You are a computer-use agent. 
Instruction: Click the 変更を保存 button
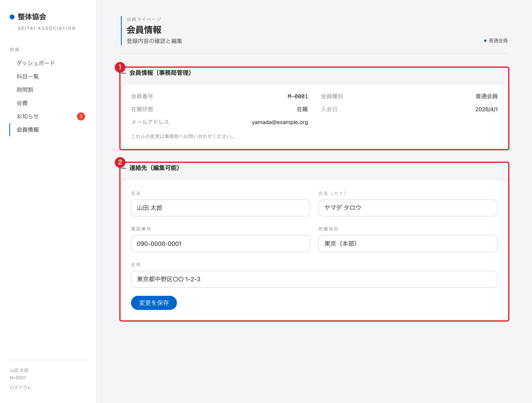154,303
